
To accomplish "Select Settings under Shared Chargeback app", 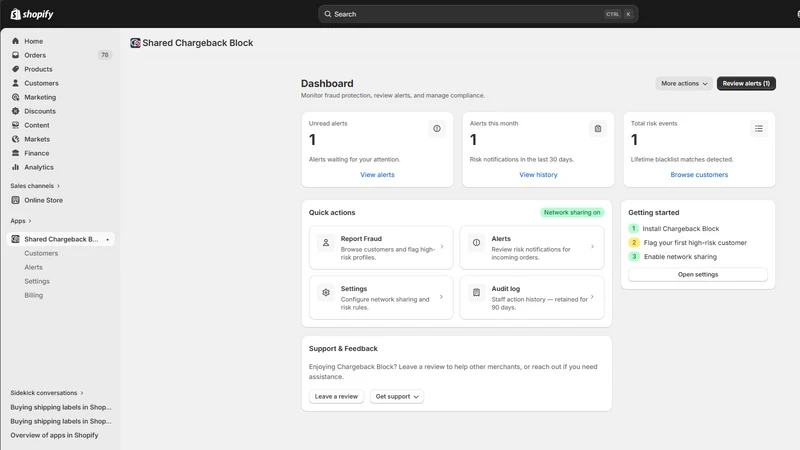I will pos(37,281).
